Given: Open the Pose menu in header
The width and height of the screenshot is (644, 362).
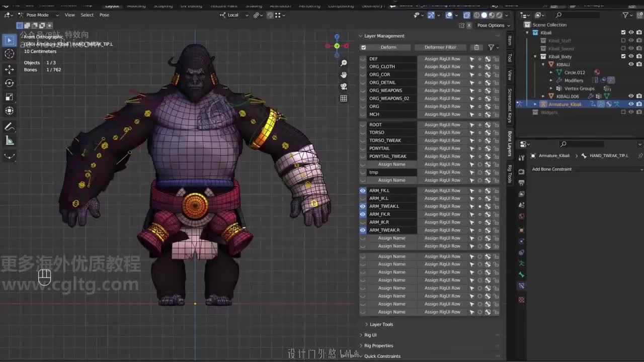Looking at the screenshot, I should point(104,15).
